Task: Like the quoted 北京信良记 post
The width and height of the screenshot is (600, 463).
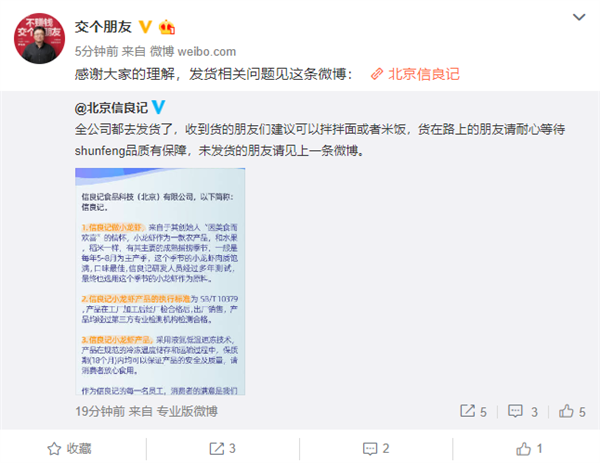Action: point(566,411)
